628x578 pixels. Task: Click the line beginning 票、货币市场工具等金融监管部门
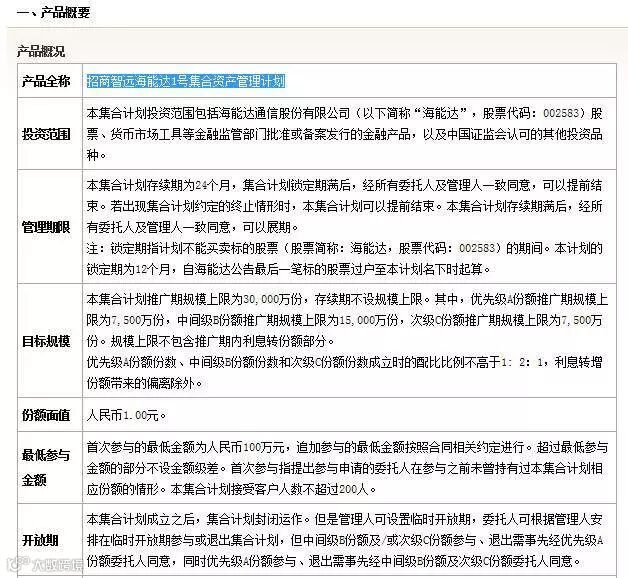coord(345,134)
